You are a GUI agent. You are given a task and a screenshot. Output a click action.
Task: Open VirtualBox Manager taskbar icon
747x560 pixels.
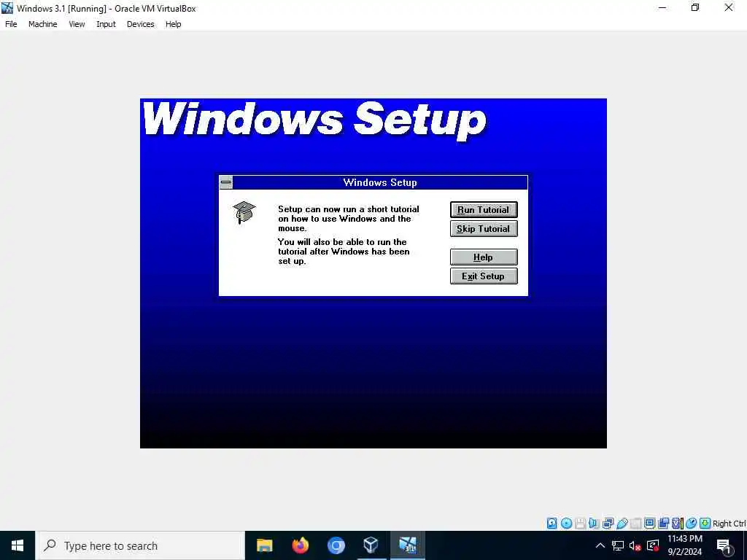point(371,545)
